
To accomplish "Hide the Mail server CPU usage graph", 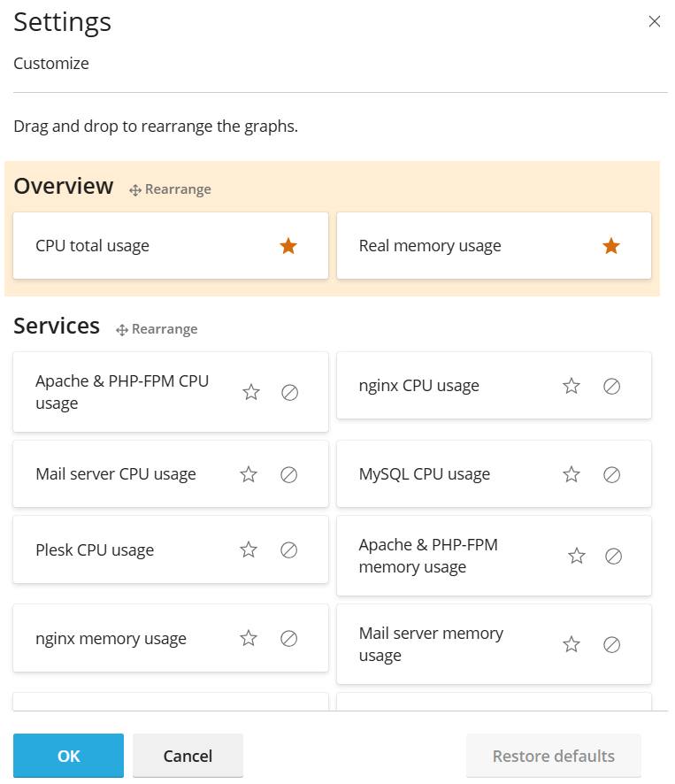I will click(288, 474).
